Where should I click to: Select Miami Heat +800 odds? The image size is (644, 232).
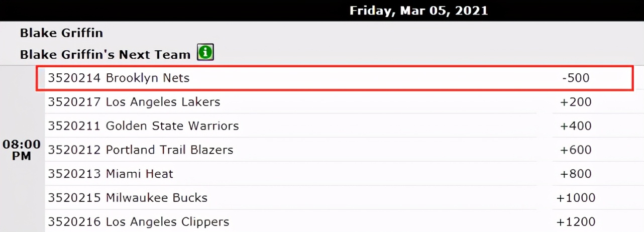pyautogui.click(x=576, y=174)
